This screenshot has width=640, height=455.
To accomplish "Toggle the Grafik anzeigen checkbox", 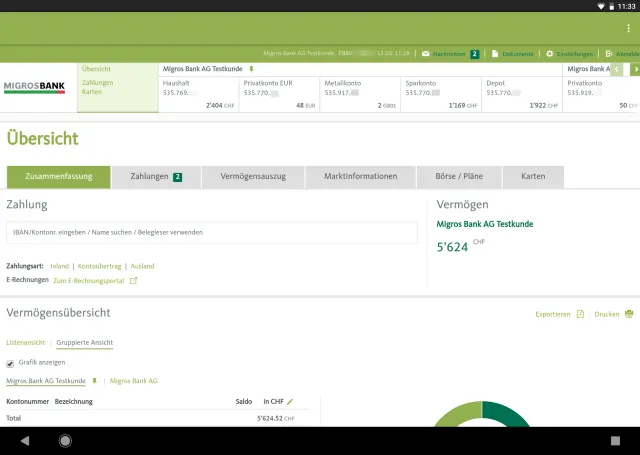I will [10, 363].
